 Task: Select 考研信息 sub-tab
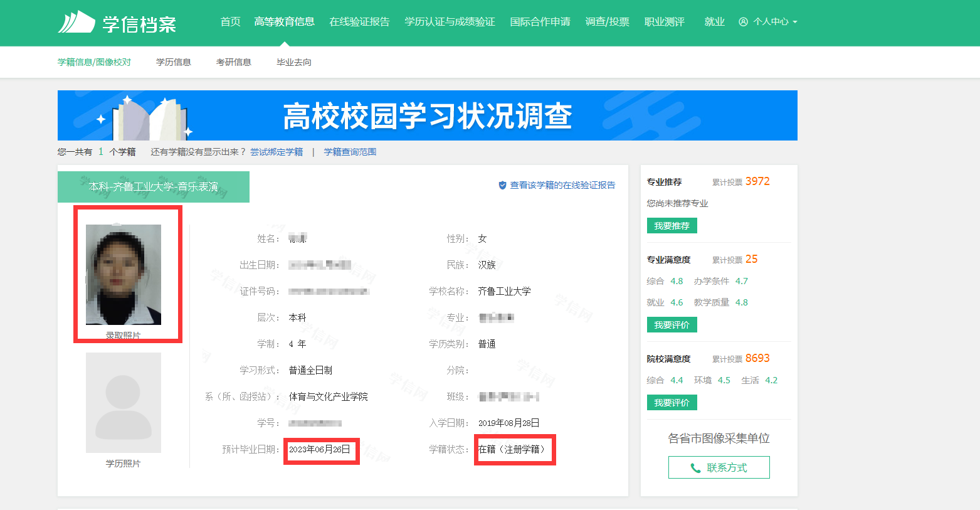234,62
